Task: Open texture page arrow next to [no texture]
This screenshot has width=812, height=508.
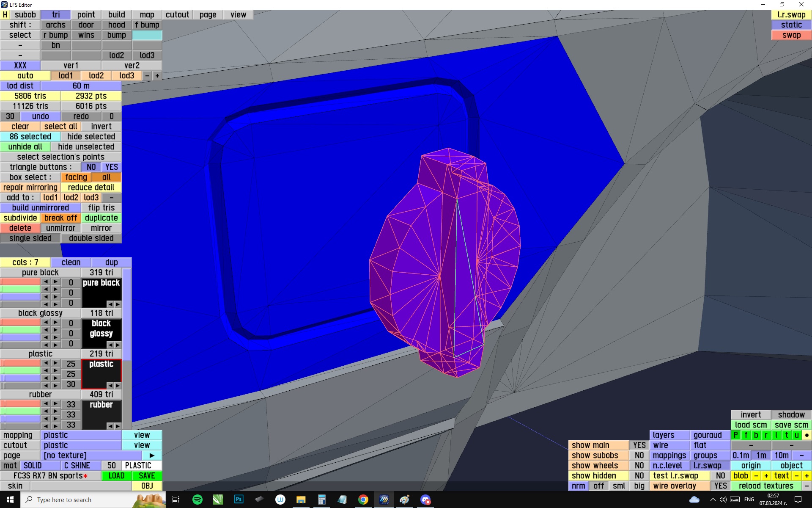Action: point(152,455)
